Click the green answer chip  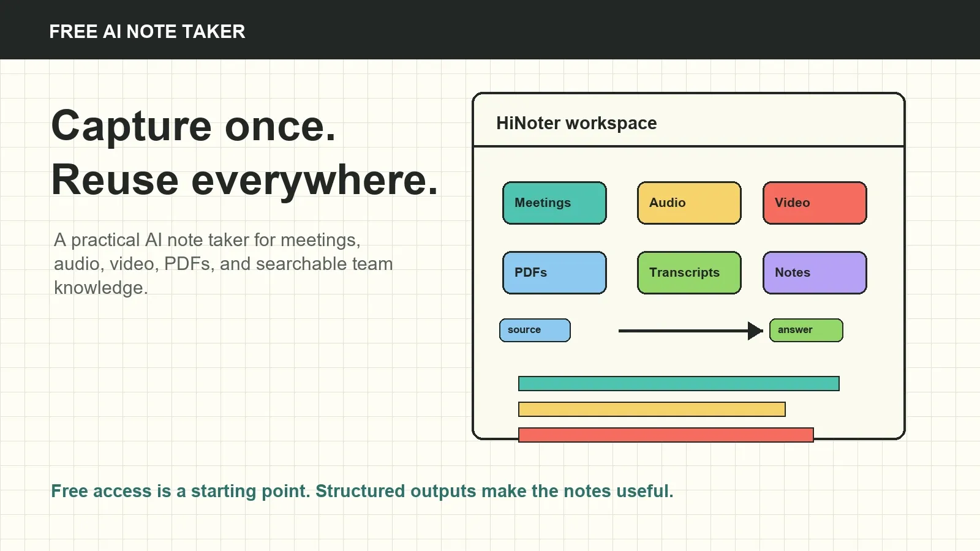point(806,330)
